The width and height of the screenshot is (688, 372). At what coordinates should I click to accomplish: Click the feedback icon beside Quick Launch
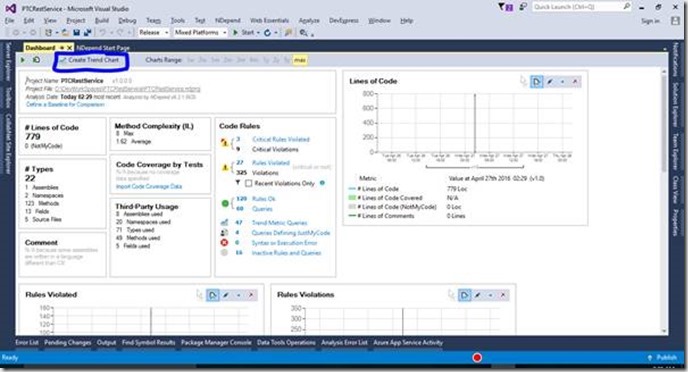523,7
